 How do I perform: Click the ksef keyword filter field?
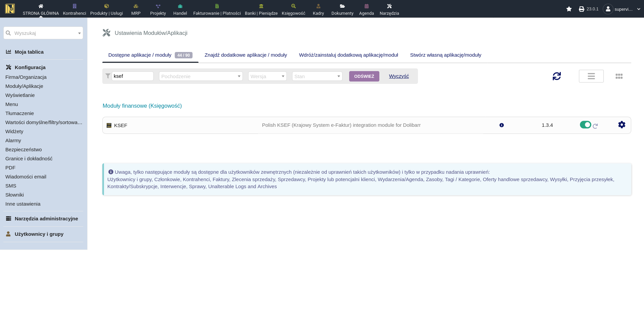click(x=132, y=76)
